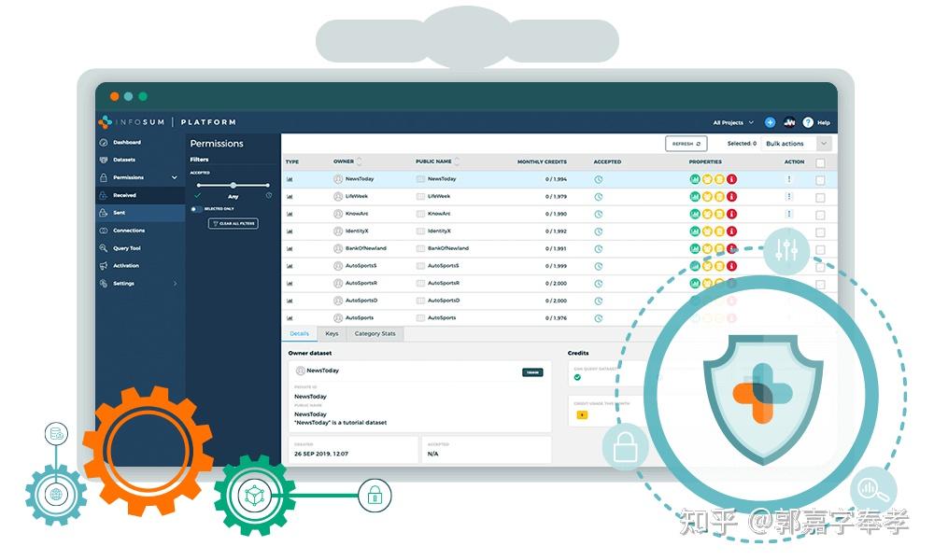Click accepted clock icon in AutoSportsD row

point(598,301)
